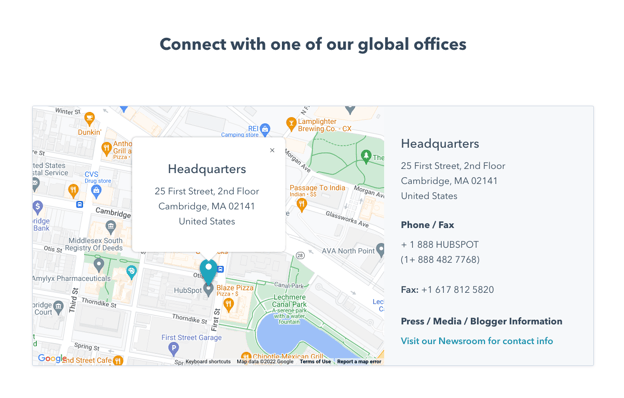This screenshot has width=624, height=398.
Task: Click the Google logo on the map
Action: [51, 358]
